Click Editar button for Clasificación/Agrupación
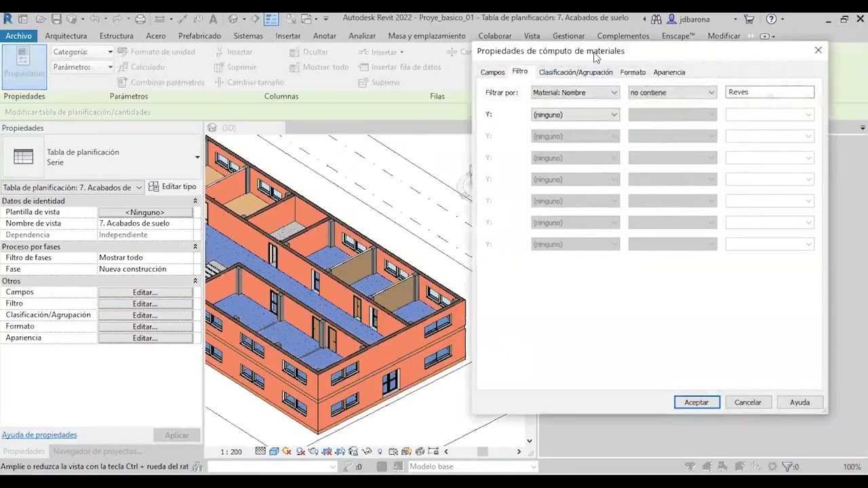Screen dimensions: 868x488 (x=145, y=316)
